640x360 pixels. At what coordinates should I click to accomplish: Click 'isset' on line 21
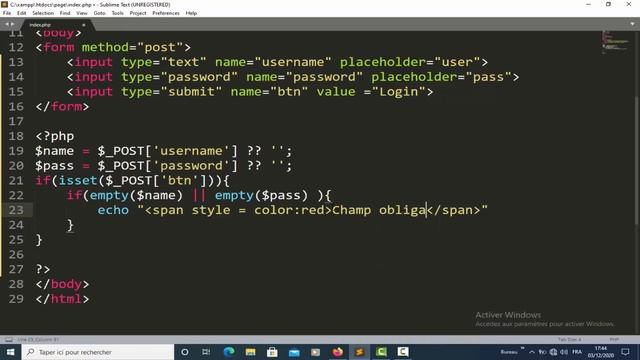pos(78,180)
